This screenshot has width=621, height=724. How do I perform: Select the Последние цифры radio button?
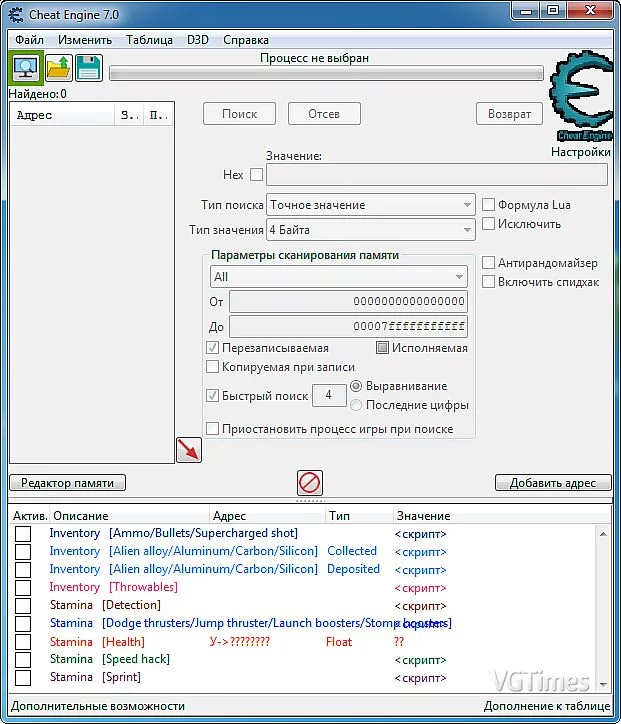(x=356, y=405)
